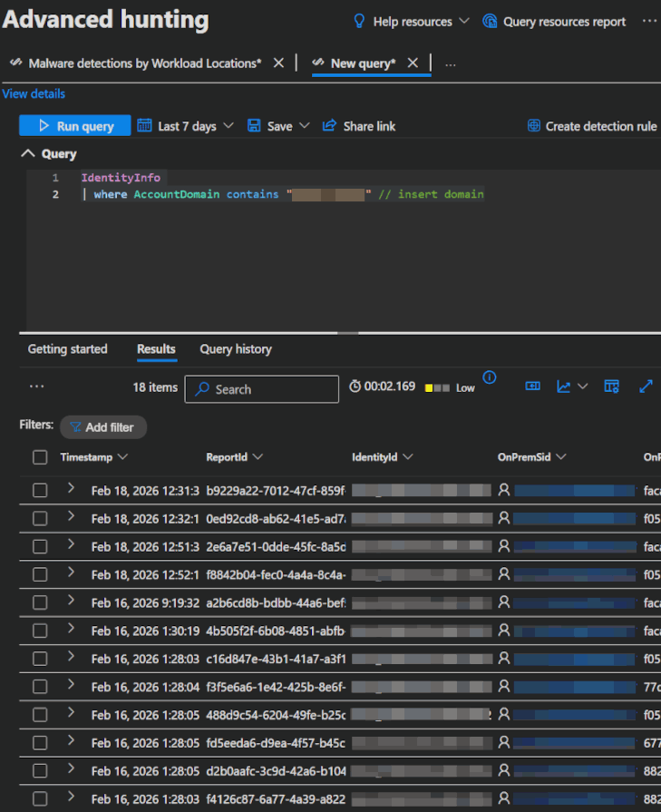Viewport: 661px width, 812px height.
Task: Click the Add filter button
Action: [x=102, y=427]
